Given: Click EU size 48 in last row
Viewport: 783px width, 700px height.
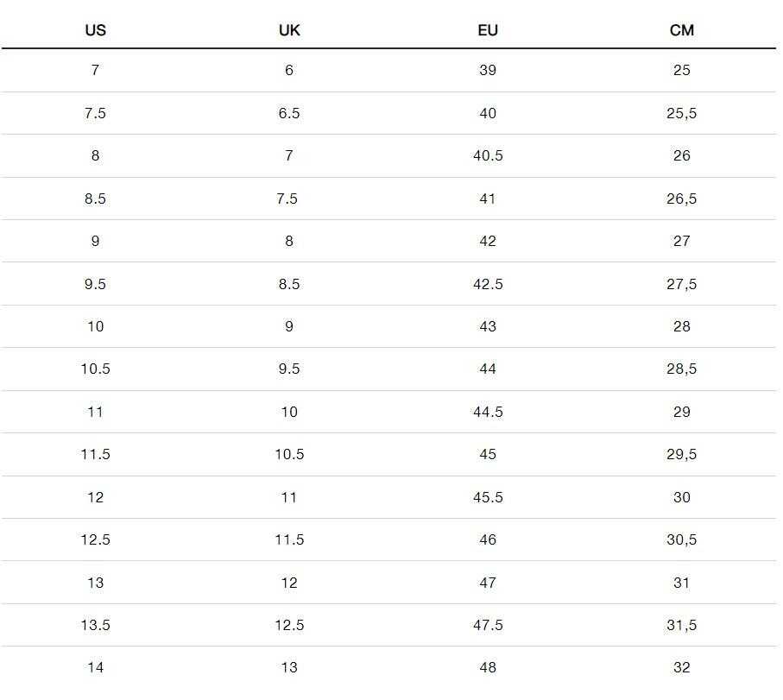Looking at the screenshot, I should [488, 667].
